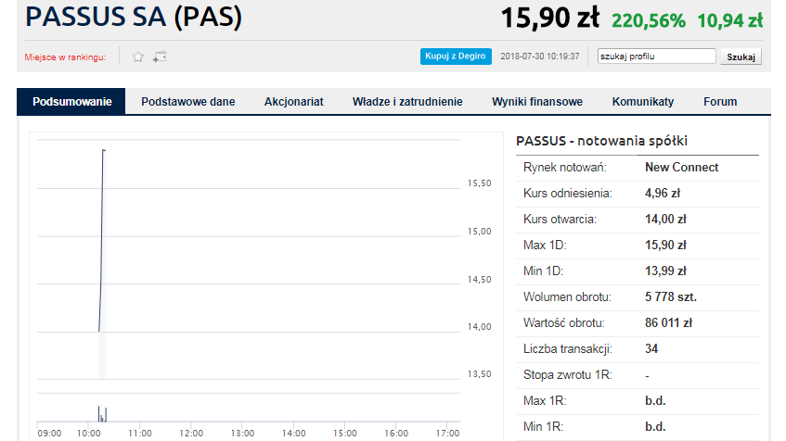Click the Min 1R value b.d.
Image resolution: width=786 pixels, height=441 pixels.
point(655,427)
